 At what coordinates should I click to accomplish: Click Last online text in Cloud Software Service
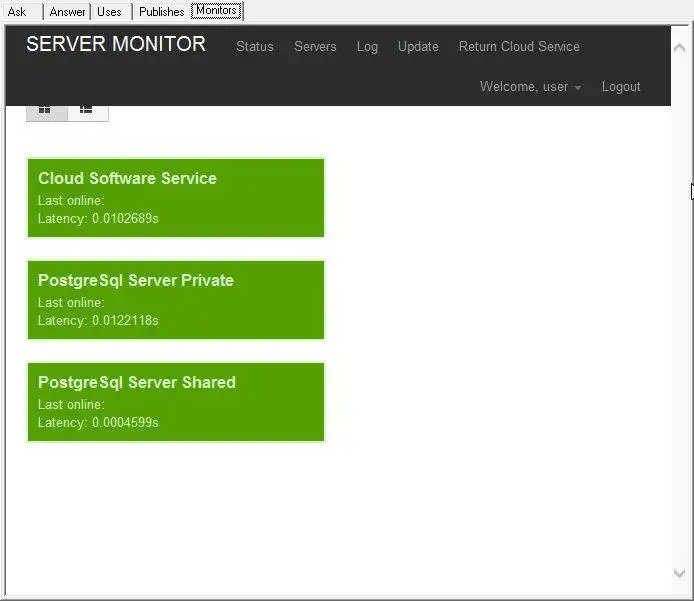click(71, 200)
